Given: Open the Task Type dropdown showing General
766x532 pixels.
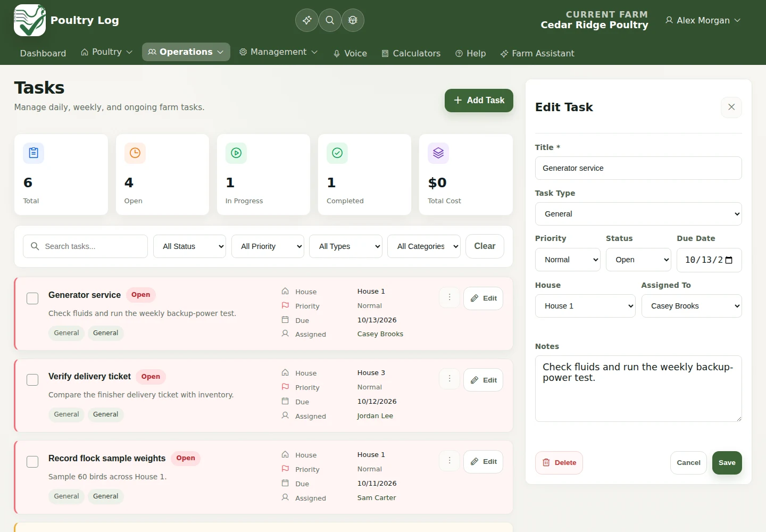Looking at the screenshot, I should pos(638,214).
